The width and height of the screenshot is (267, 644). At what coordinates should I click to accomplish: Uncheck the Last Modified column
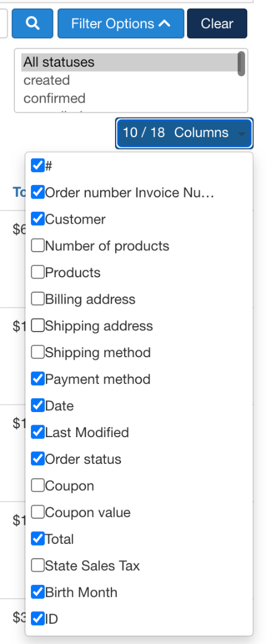[38, 432]
